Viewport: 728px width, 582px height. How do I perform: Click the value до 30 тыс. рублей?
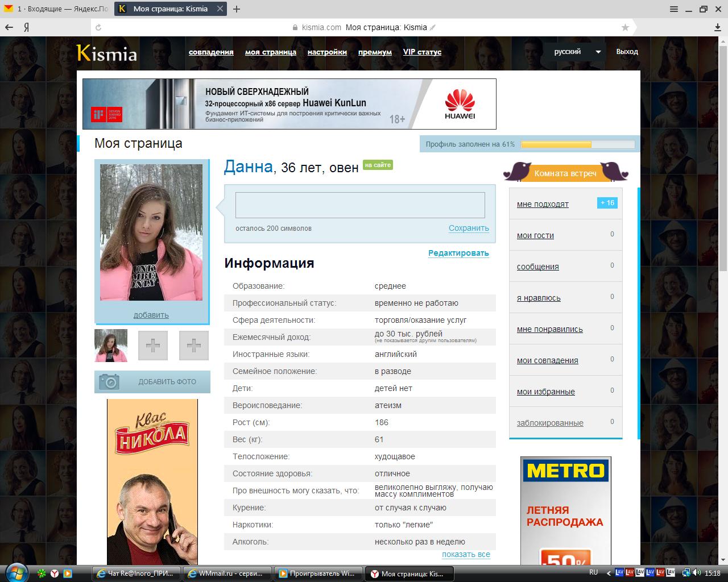[408, 334]
